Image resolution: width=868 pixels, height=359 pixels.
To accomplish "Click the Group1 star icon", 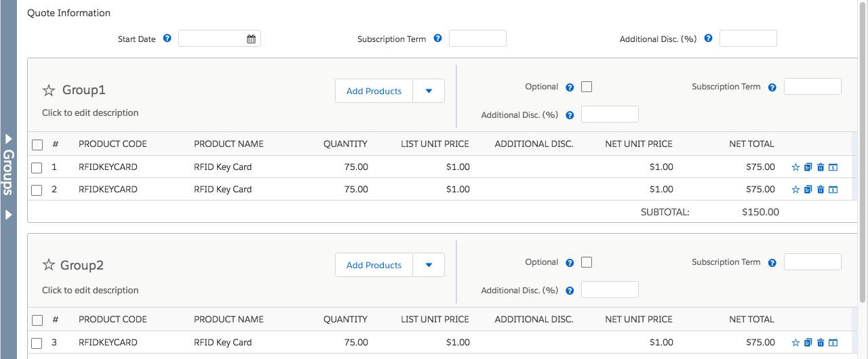I will 49,90.
